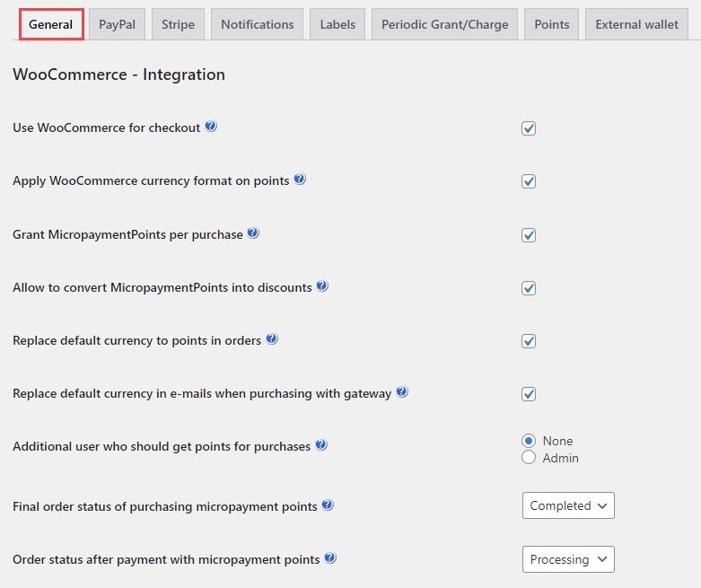Click 'Final order status of purchasing micropayment points' label

point(165,506)
